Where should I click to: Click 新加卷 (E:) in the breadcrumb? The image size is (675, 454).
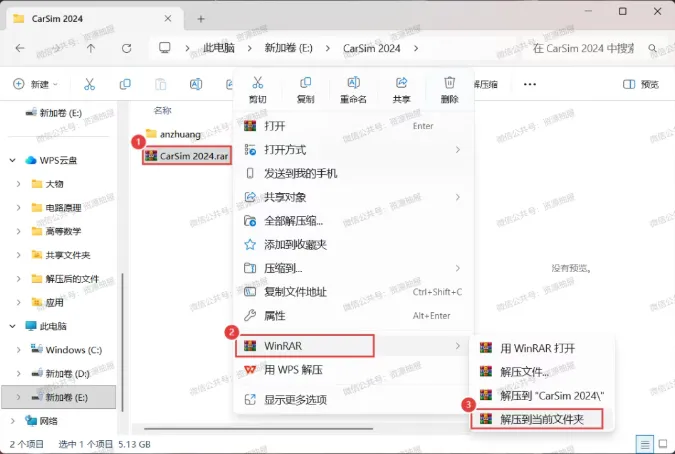tap(288, 48)
